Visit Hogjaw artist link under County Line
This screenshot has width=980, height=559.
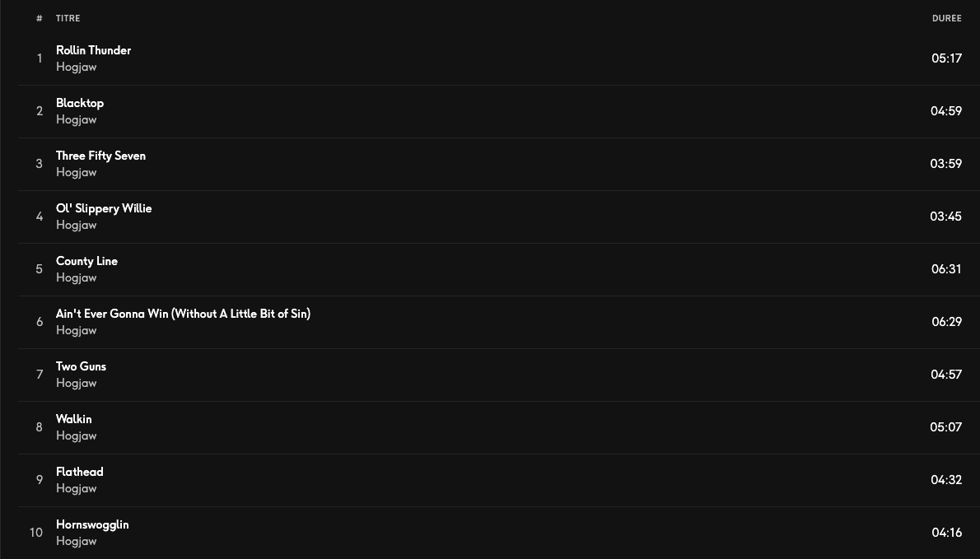(x=77, y=278)
